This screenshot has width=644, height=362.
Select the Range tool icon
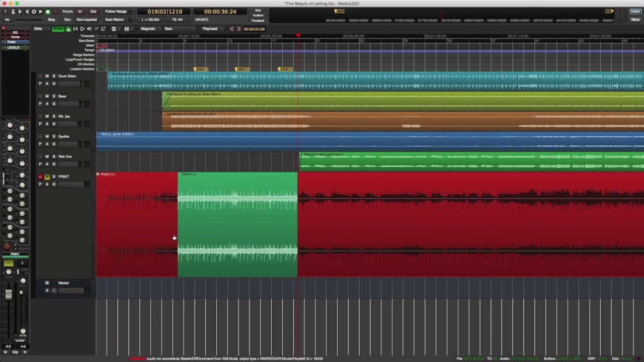(x=75, y=29)
